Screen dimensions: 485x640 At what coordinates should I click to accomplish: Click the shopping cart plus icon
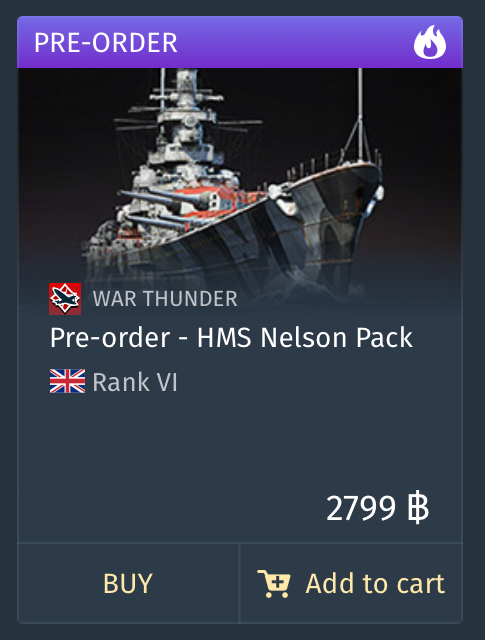coord(274,584)
